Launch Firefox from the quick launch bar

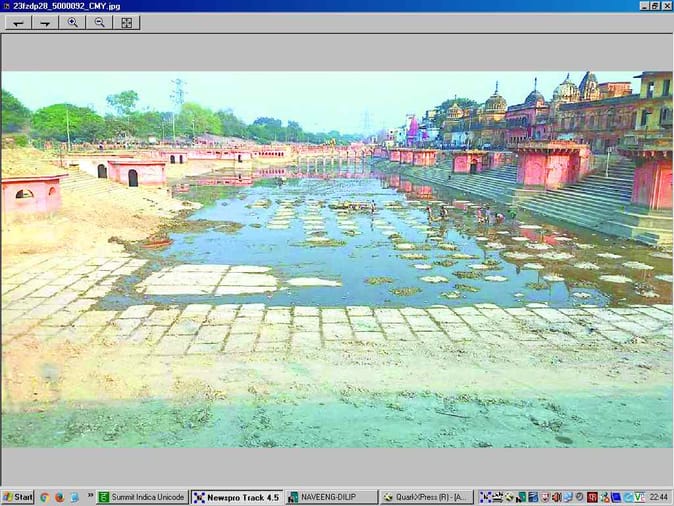(x=59, y=497)
